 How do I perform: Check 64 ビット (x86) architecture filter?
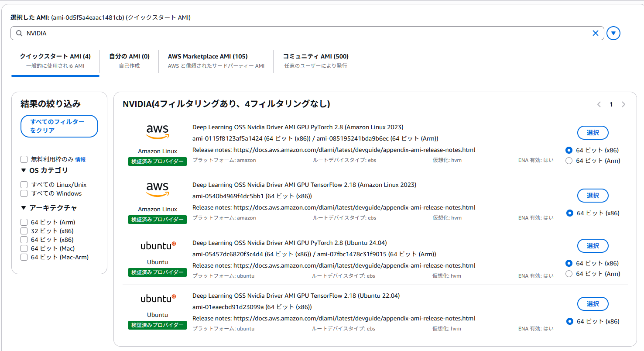(x=24, y=240)
